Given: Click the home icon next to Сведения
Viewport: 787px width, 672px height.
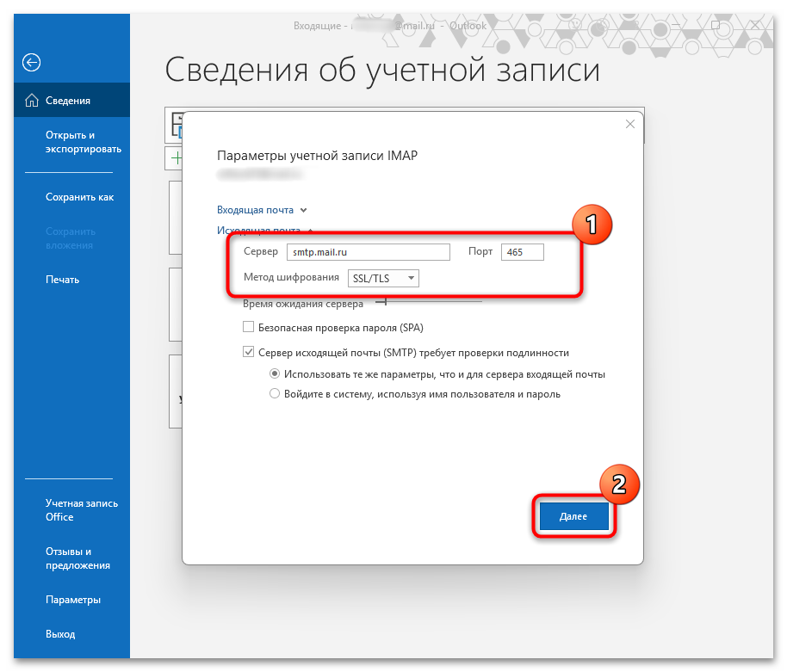Looking at the screenshot, I should coord(32,101).
